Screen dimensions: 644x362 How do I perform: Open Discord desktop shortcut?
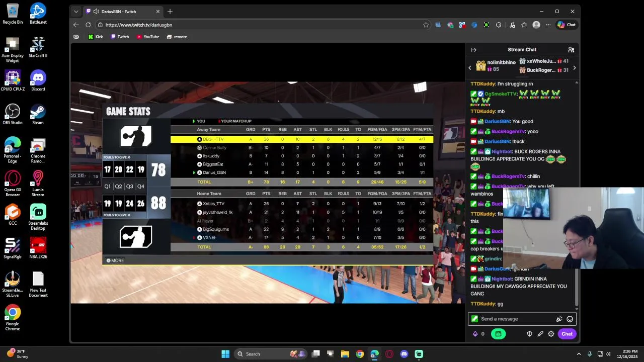point(38,81)
